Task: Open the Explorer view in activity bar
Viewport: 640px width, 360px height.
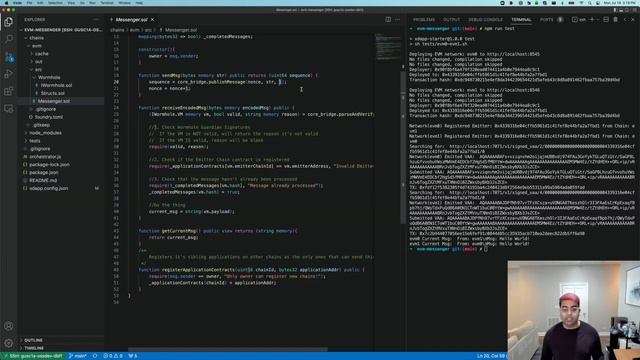Action: click(9, 22)
